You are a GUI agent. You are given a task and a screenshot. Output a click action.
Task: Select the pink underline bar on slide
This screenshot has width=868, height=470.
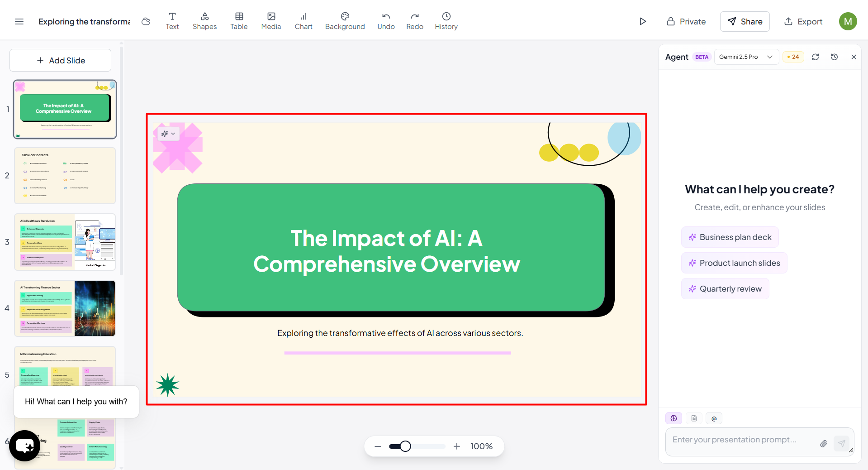(x=398, y=353)
